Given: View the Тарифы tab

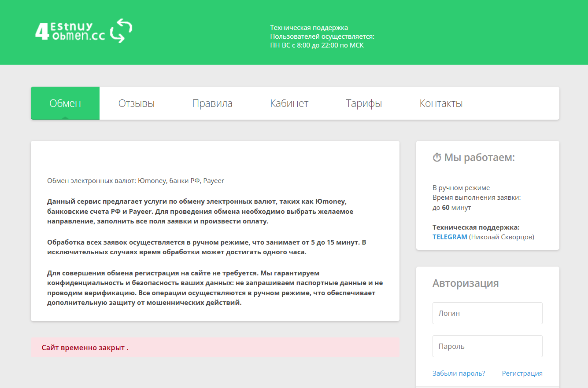Looking at the screenshot, I should 364,103.
